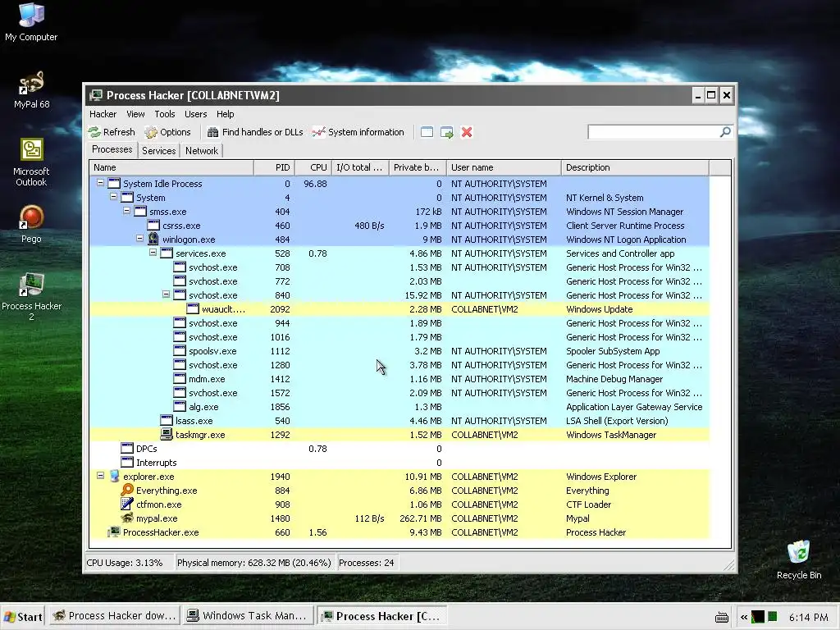840x630 pixels.
Task: Open Options from the toolbar
Action: tap(167, 132)
